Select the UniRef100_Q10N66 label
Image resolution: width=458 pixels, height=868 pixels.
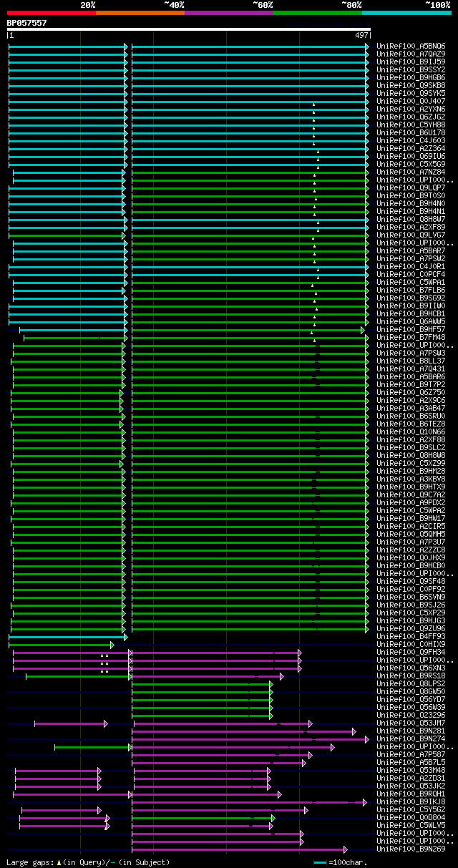[x=411, y=431]
